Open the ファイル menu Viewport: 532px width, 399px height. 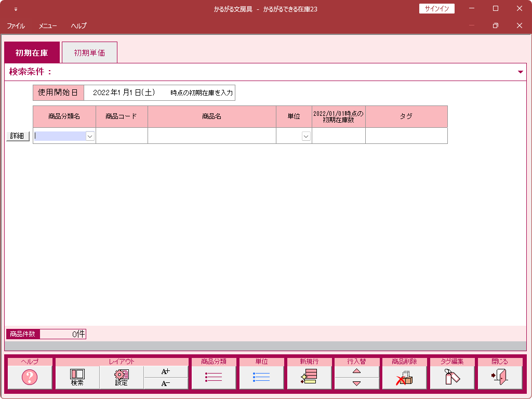pos(16,26)
